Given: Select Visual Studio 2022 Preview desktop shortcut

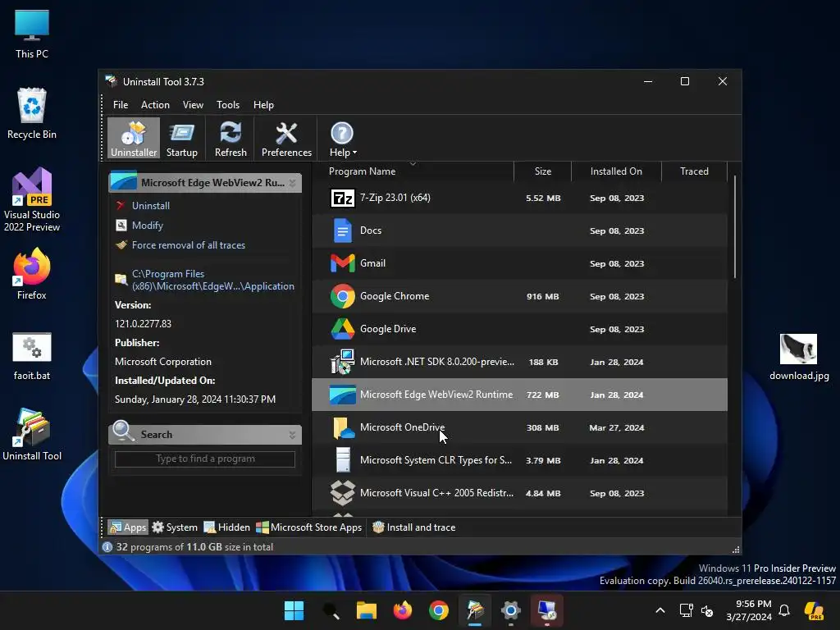Looking at the screenshot, I should click(x=32, y=200).
